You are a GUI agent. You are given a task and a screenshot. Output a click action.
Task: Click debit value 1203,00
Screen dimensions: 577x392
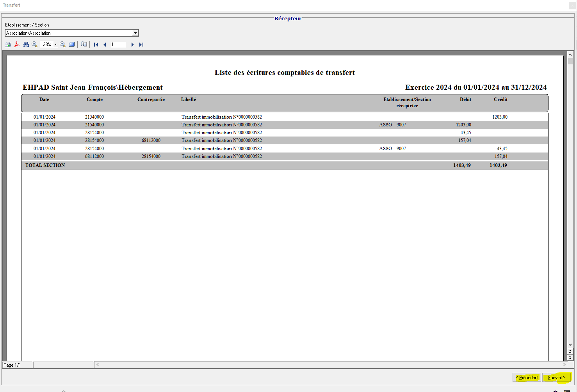463,125
